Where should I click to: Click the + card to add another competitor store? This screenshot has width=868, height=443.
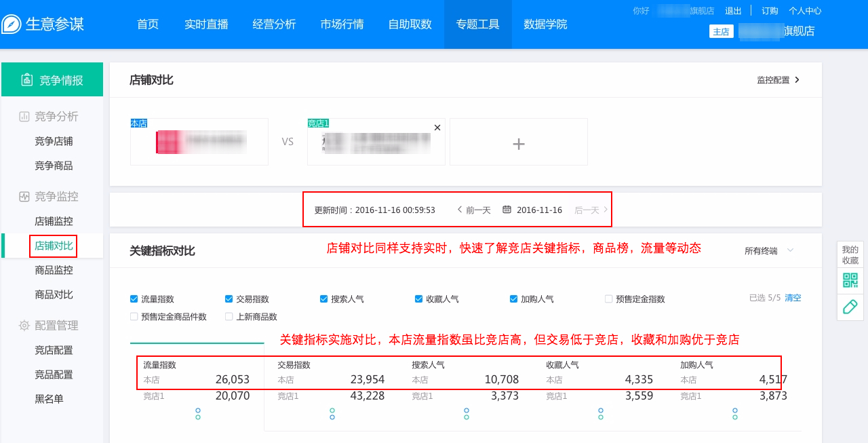coord(518,142)
